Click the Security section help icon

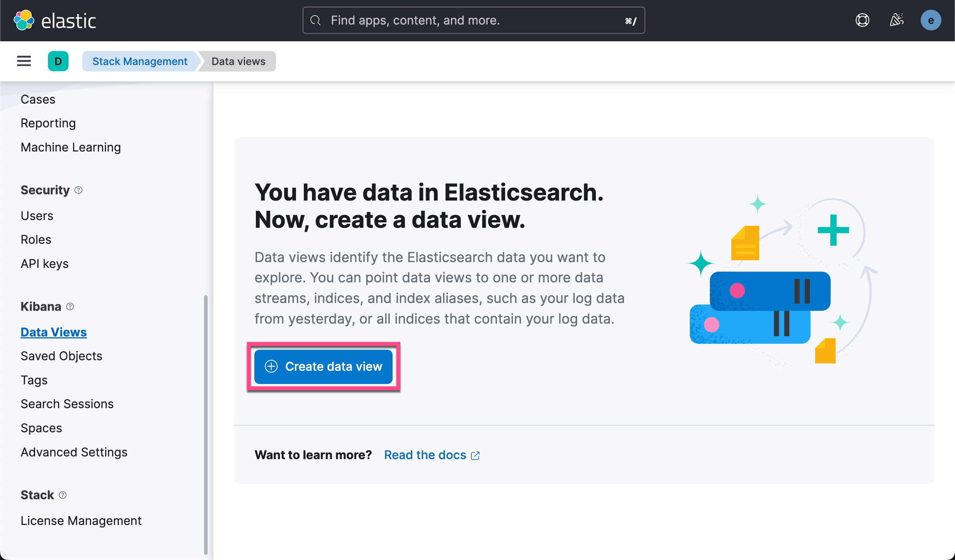coord(78,190)
